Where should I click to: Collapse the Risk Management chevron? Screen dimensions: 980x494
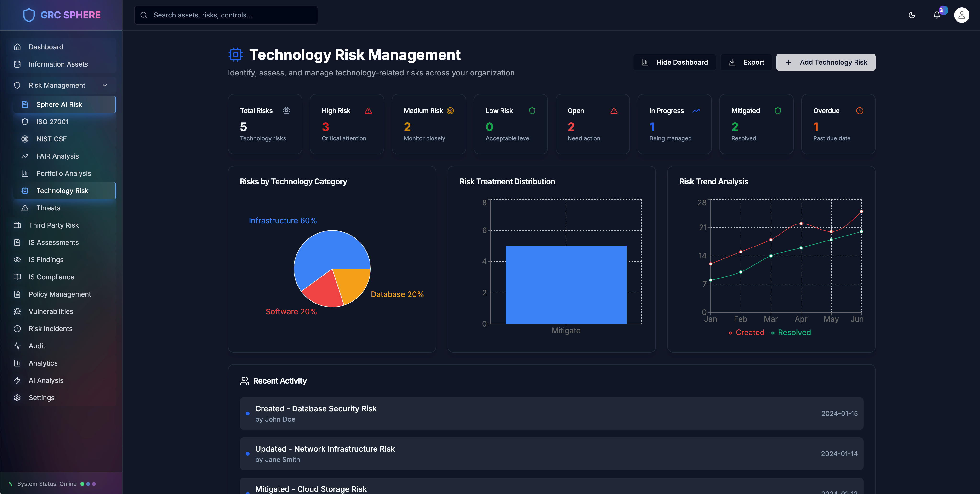[x=105, y=85]
